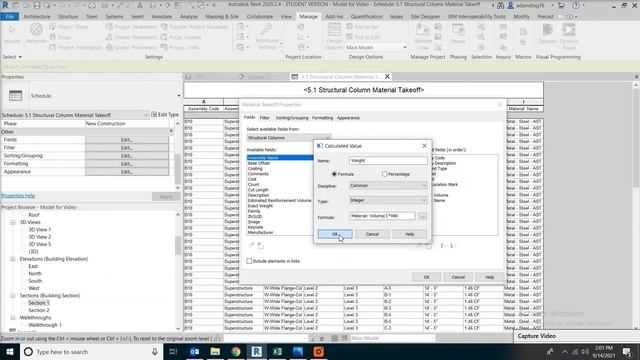
Task: Click the Help question mark icon in the title bar
Action: (x=576, y=6)
